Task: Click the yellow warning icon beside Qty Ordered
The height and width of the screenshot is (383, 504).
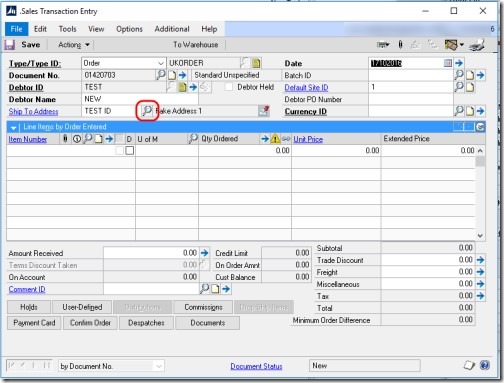Action: click(275, 139)
